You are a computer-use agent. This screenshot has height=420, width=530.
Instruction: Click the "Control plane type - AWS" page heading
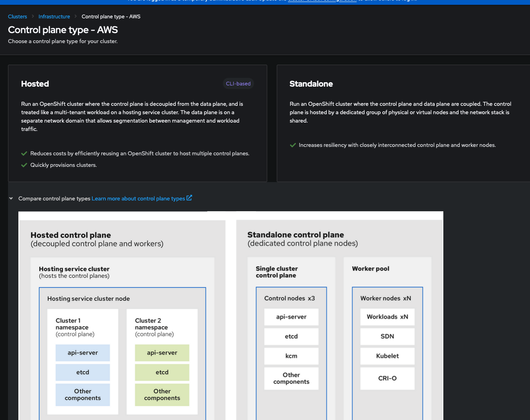click(x=63, y=30)
